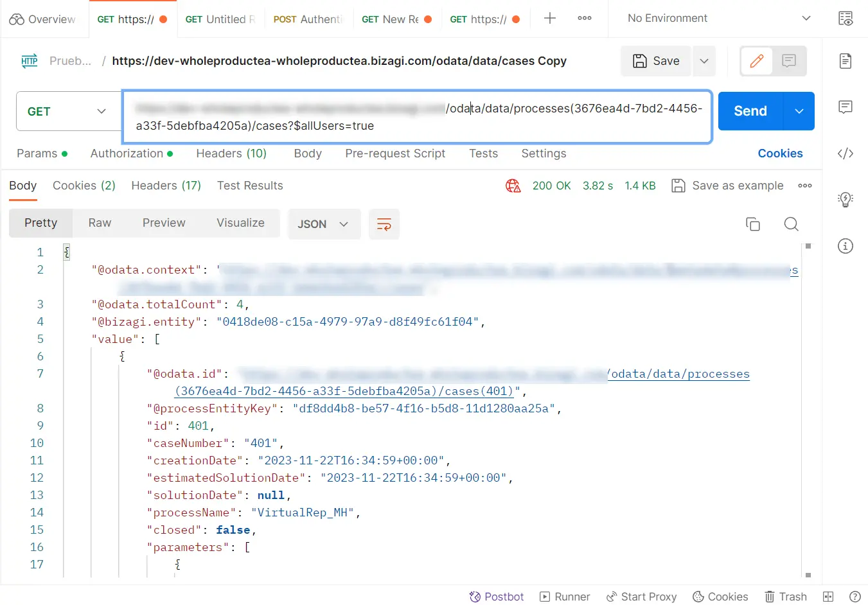Screen dimensions: 868x605
Task: Open the tab options ellipsis menu
Action: tap(585, 19)
